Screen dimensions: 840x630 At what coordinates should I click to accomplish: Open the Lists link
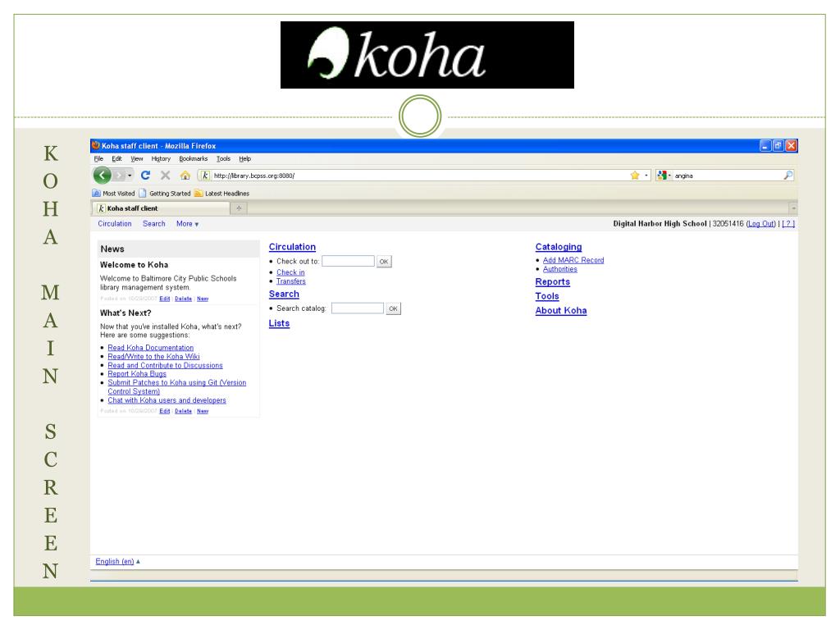(x=279, y=323)
